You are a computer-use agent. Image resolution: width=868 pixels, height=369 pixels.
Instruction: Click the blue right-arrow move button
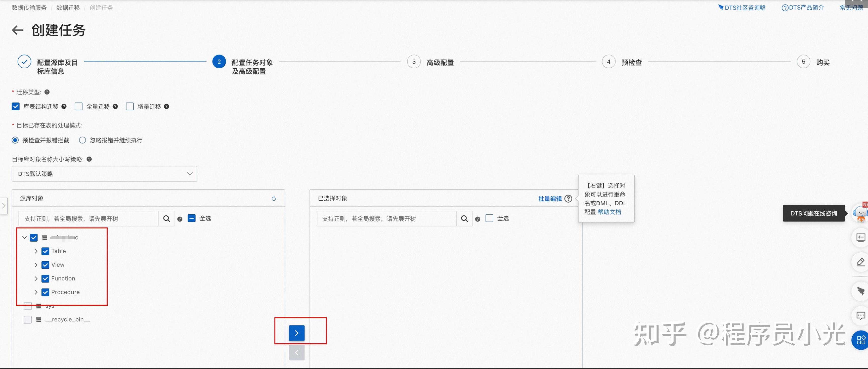pos(296,333)
